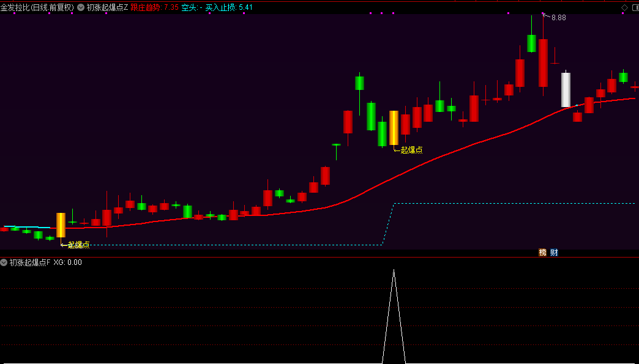Click the magenta marker below diamond icon
The height and width of the screenshot is (364, 639).
pyautogui.click(x=622, y=13)
